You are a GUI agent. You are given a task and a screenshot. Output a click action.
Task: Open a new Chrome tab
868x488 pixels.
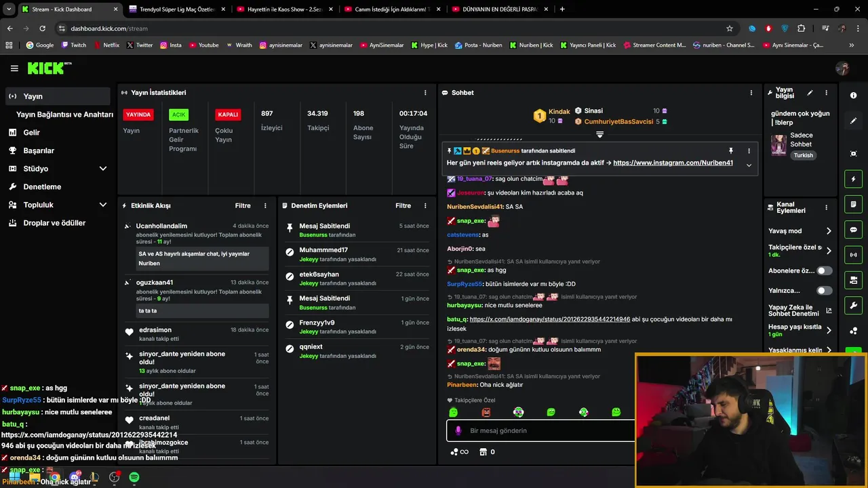(x=562, y=9)
